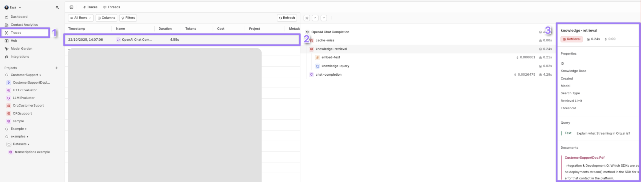Open transcriptions example dataset
This screenshot has width=644, height=184.
click(x=32, y=152)
